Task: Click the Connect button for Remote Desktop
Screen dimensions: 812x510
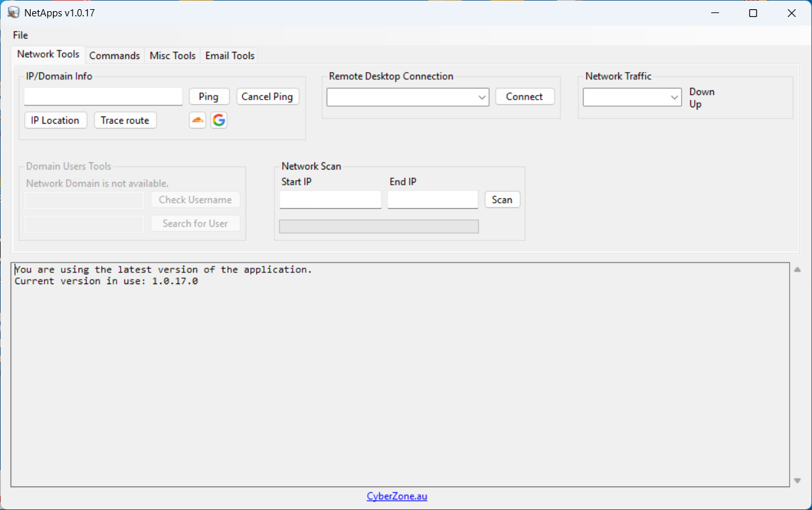Action: [525, 97]
